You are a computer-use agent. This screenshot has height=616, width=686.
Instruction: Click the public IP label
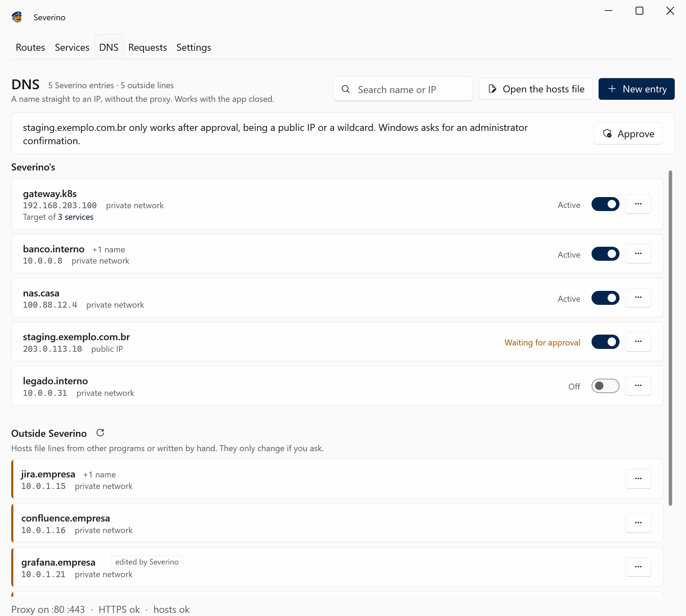coord(107,349)
